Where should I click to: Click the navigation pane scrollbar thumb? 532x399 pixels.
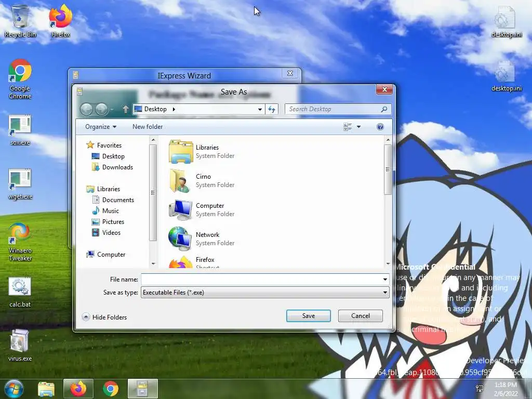pos(153,193)
